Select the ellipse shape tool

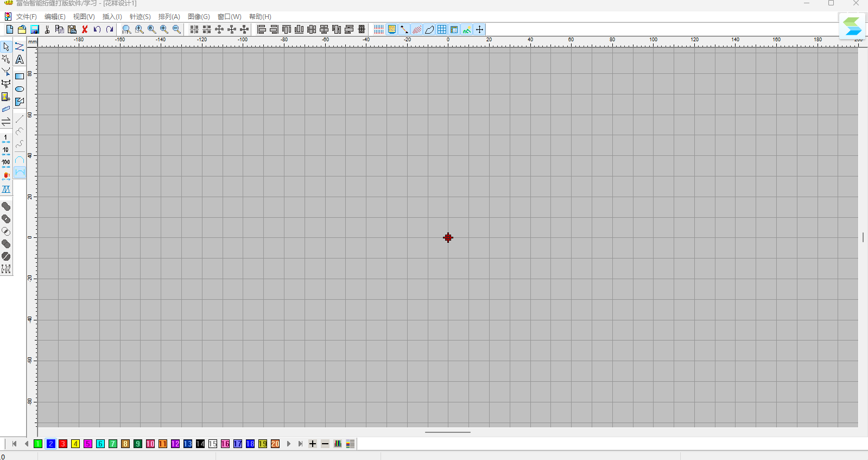click(x=20, y=89)
